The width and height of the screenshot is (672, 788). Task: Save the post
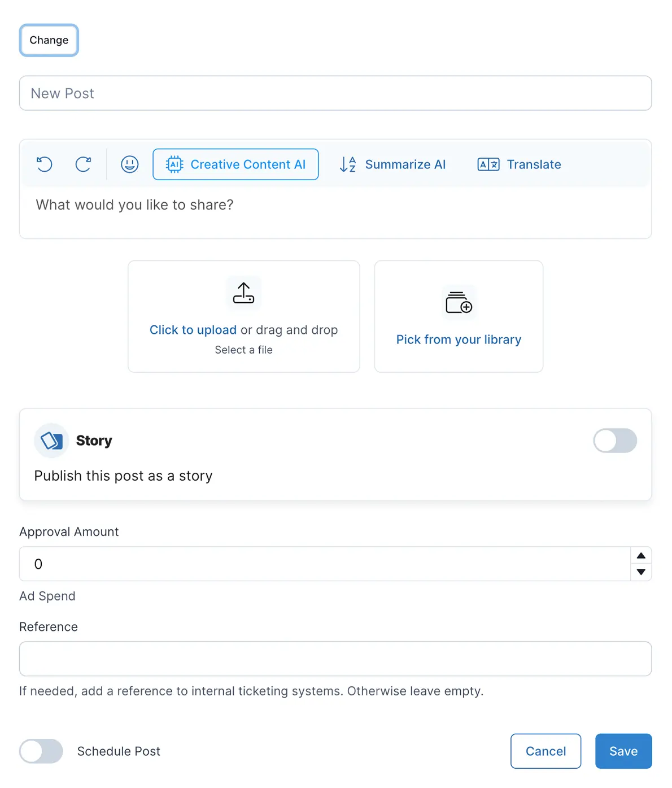point(623,751)
